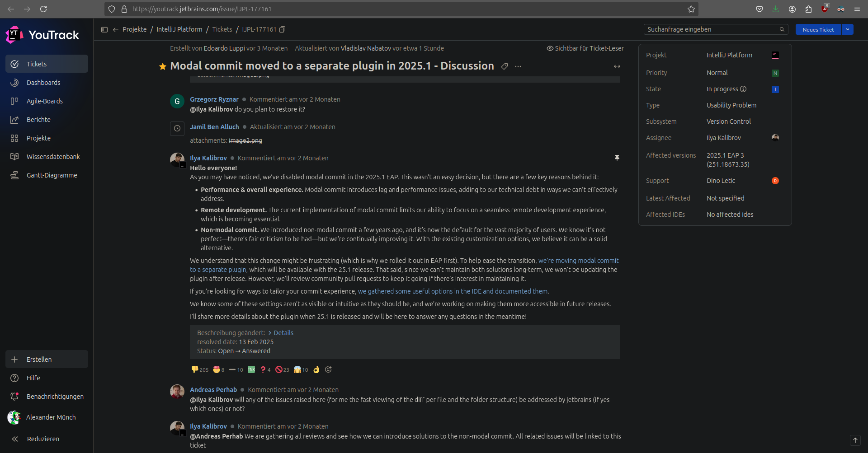868x453 pixels.
Task: Open the Neues Ticket dropdown arrow
Action: coord(848,29)
